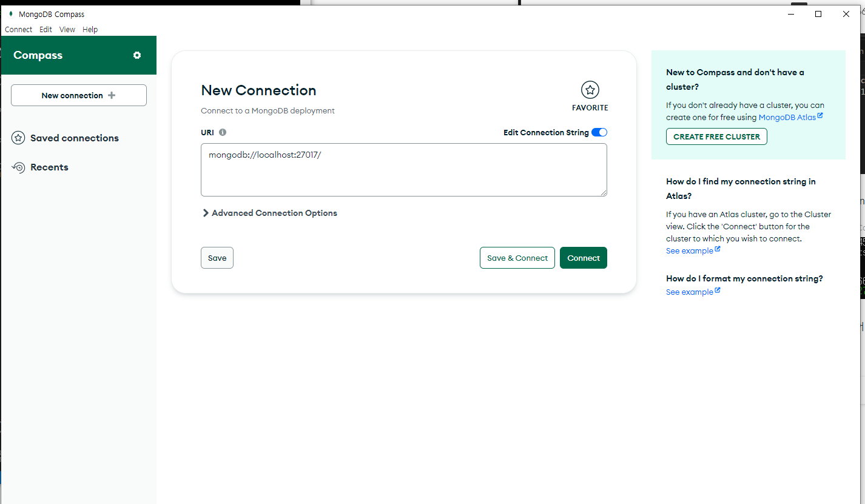Open the View menu
The width and height of the screenshot is (865, 504).
[67, 29]
